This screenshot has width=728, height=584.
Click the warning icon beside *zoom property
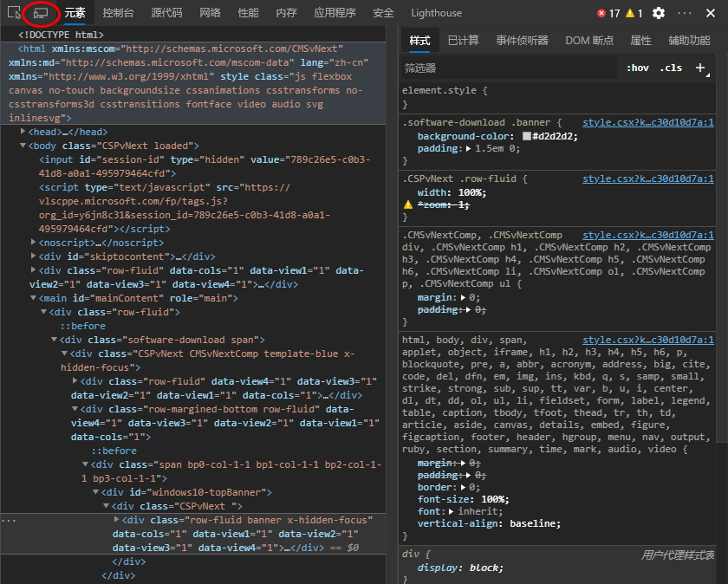[x=407, y=204]
